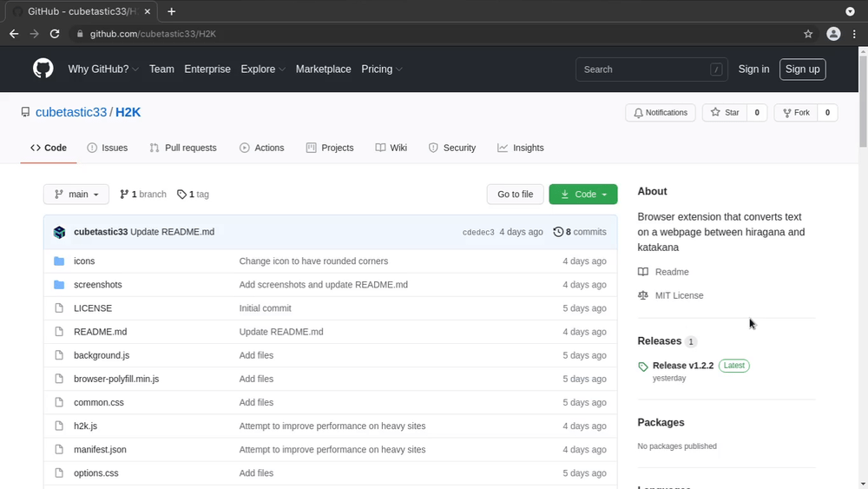
Task: Click the history clock icon by 8 commits
Action: (x=558, y=232)
